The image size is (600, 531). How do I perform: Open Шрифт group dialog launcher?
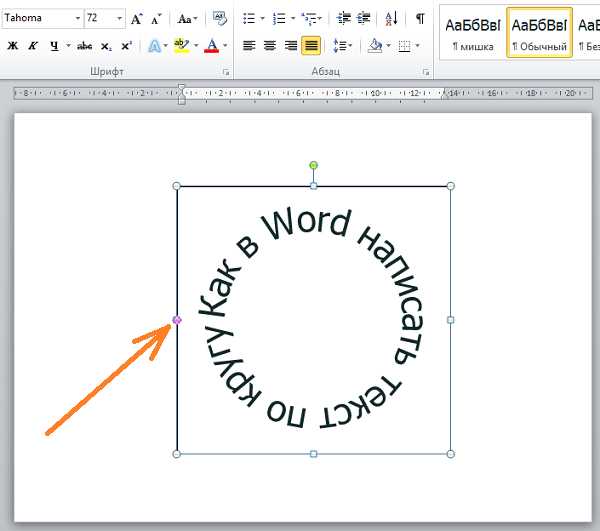tap(226, 73)
